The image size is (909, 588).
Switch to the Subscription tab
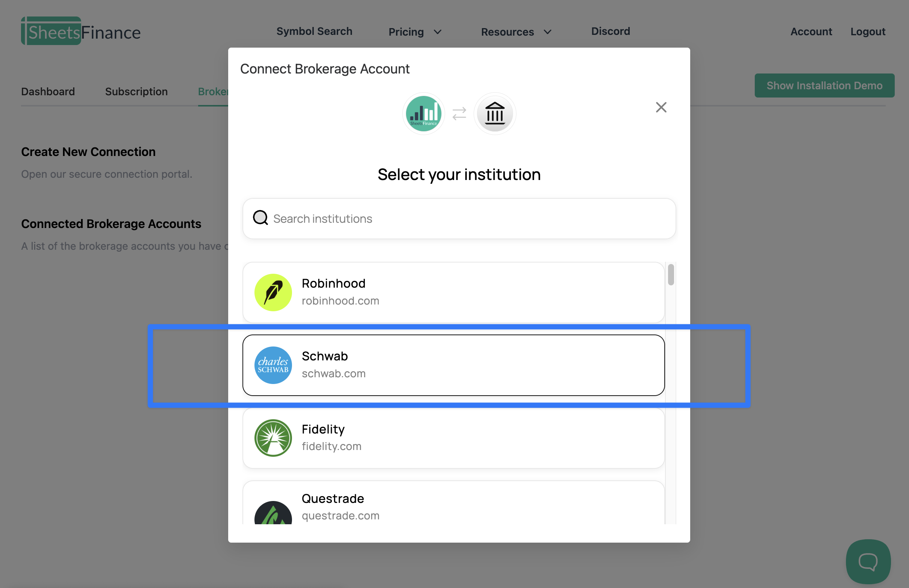(x=136, y=91)
